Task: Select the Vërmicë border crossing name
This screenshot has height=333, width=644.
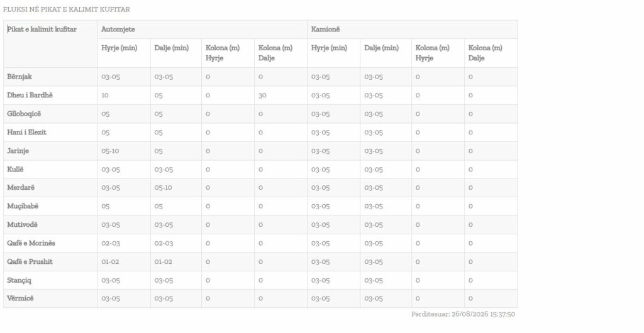Action: pyautogui.click(x=20, y=298)
